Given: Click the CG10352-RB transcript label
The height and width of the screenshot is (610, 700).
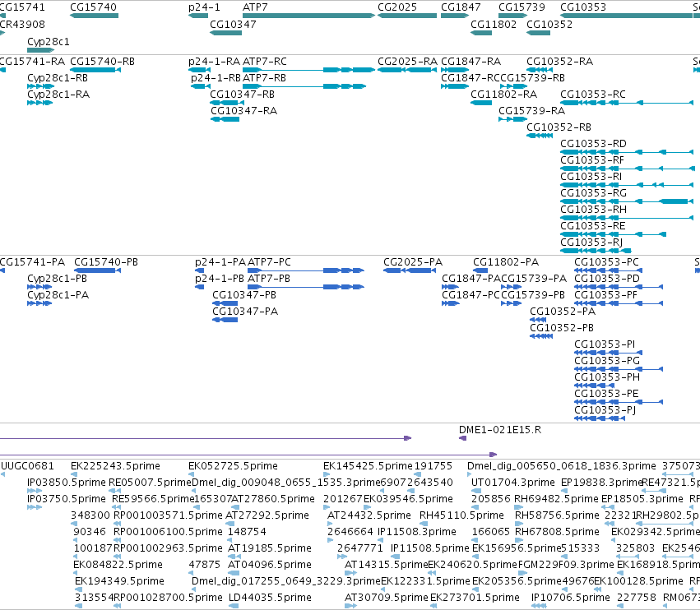Looking at the screenshot, I should coord(559,127).
